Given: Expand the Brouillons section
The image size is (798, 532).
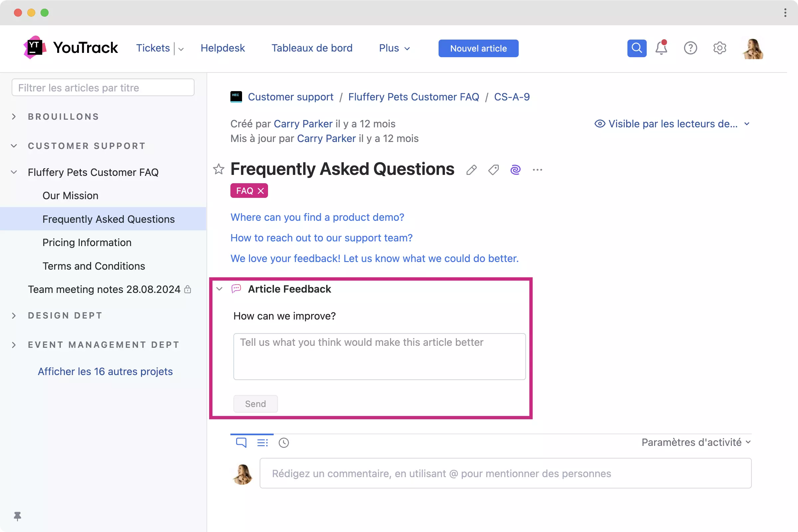Looking at the screenshot, I should [14, 117].
